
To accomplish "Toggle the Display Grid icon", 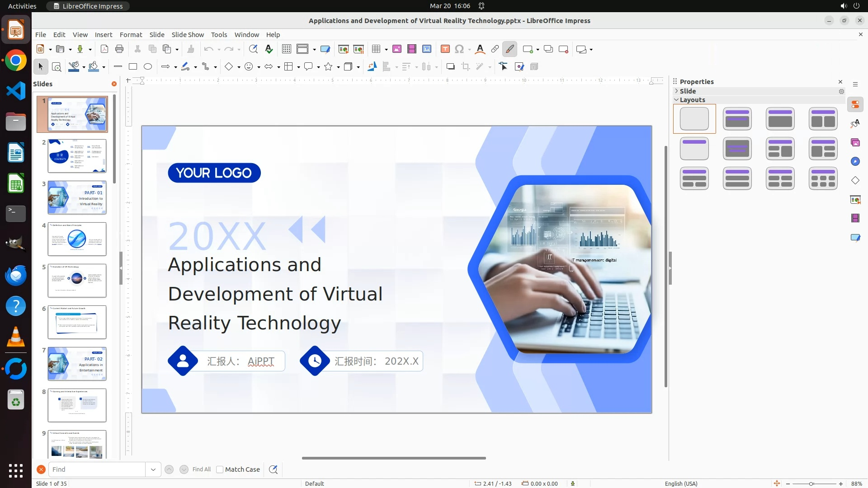I will [286, 49].
